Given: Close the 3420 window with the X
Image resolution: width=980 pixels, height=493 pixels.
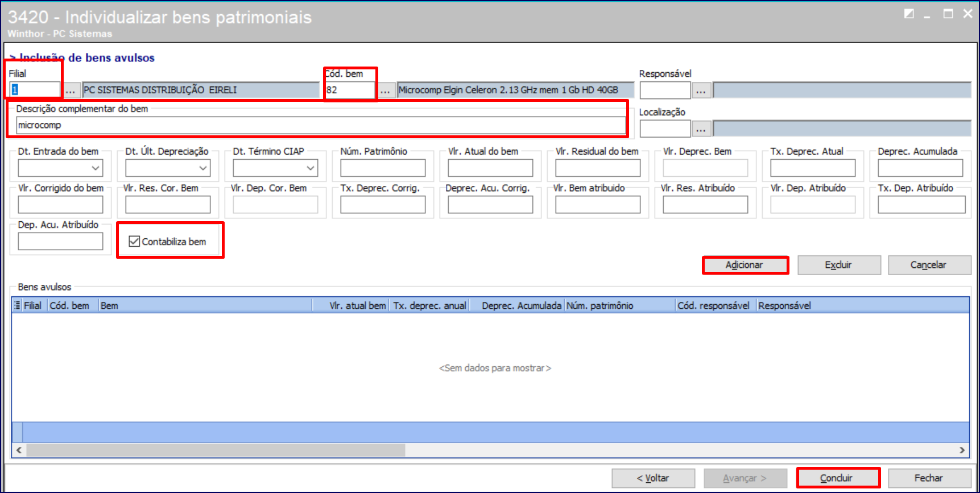Looking at the screenshot, I should coord(968,14).
